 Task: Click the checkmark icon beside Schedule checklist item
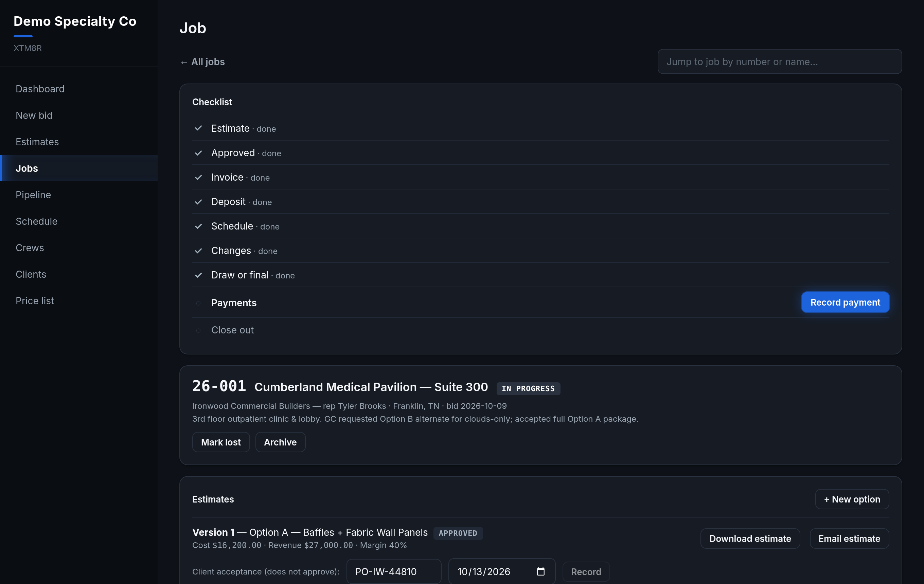pyautogui.click(x=198, y=226)
